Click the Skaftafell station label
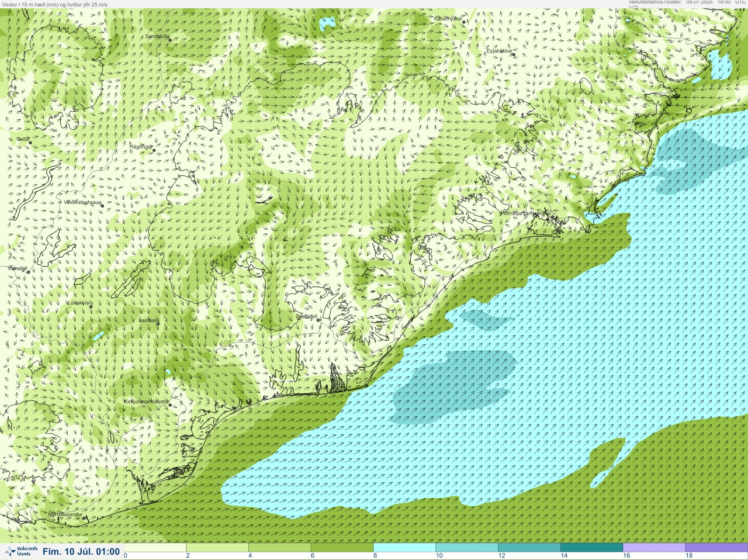The width and height of the screenshot is (748, 560). click(x=306, y=316)
